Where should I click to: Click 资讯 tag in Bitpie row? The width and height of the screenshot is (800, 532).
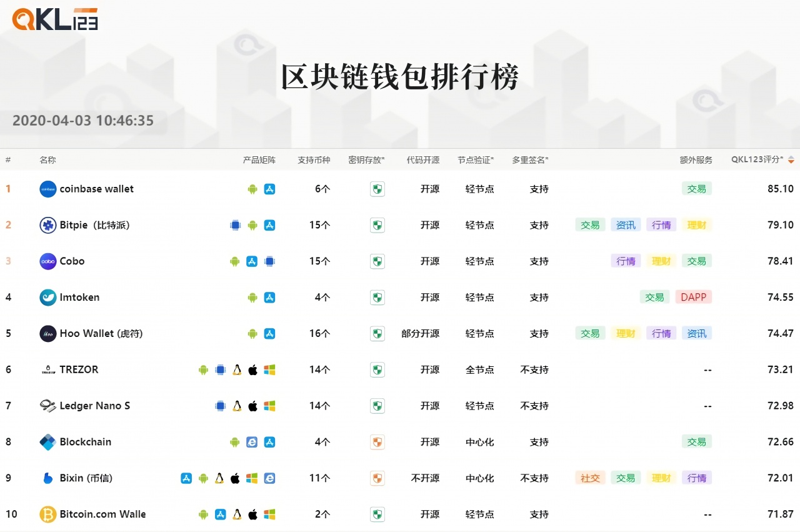click(626, 225)
